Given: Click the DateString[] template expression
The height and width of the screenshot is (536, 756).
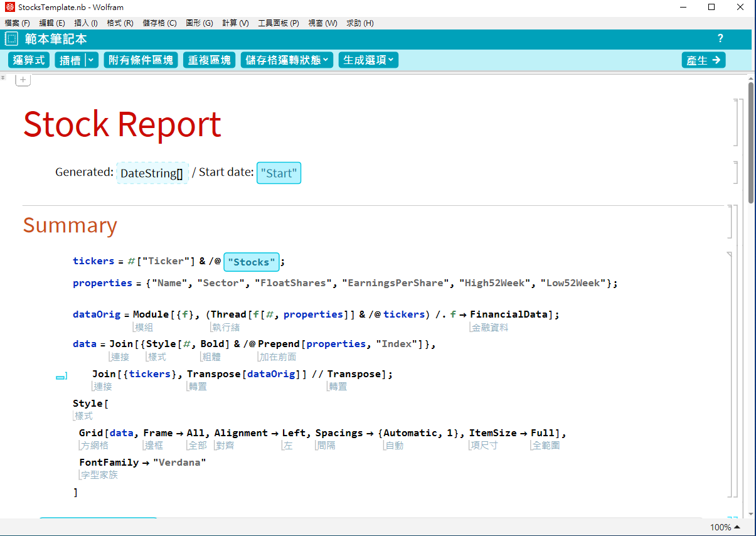Looking at the screenshot, I should (x=152, y=173).
